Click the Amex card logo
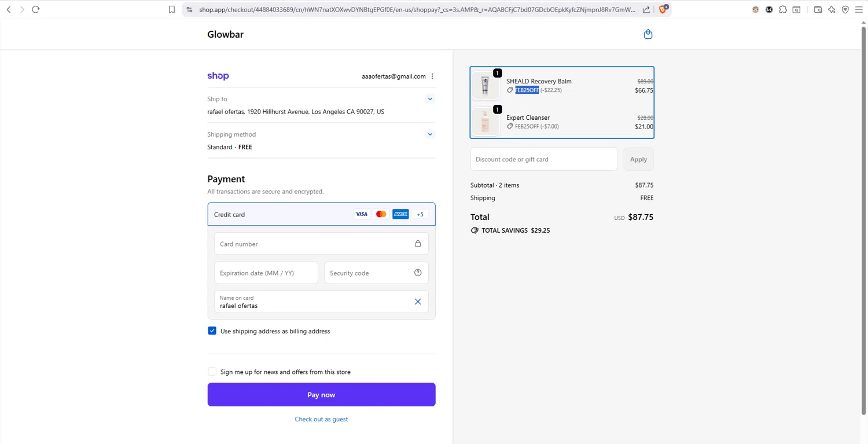Viewport: 868px width, 444px height. click(x=400, y=214)
